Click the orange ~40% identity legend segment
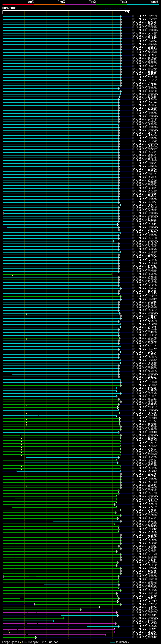161x644 pixels. tap(49, 5)
